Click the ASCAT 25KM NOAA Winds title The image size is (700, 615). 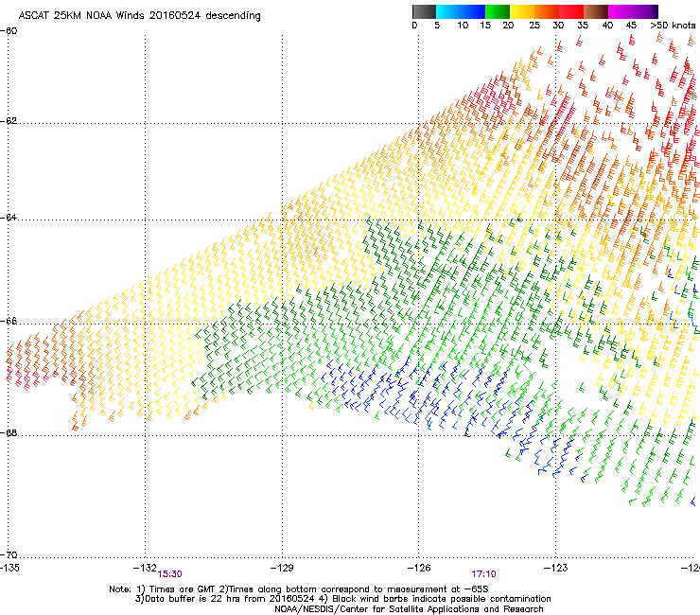coord(140,15)
